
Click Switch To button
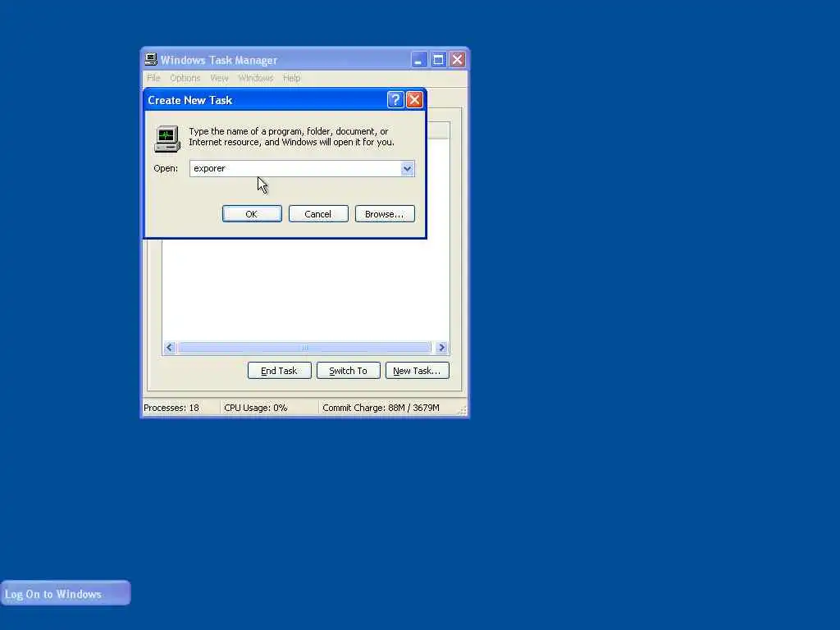coord(348,371)
